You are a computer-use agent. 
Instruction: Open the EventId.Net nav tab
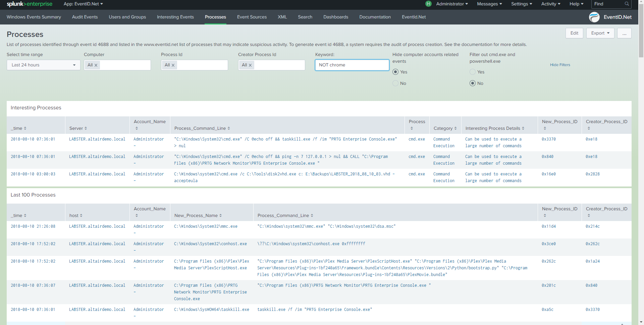(x=414, y=17)
